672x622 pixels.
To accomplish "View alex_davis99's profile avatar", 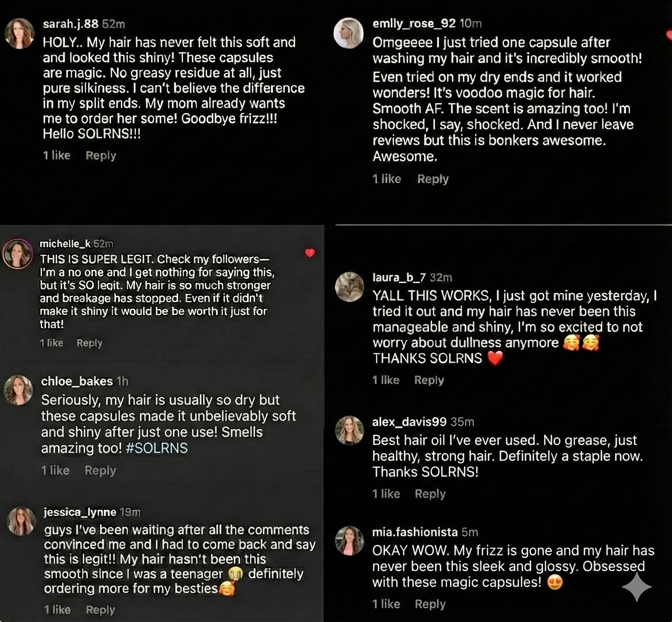I will [349, 430].
